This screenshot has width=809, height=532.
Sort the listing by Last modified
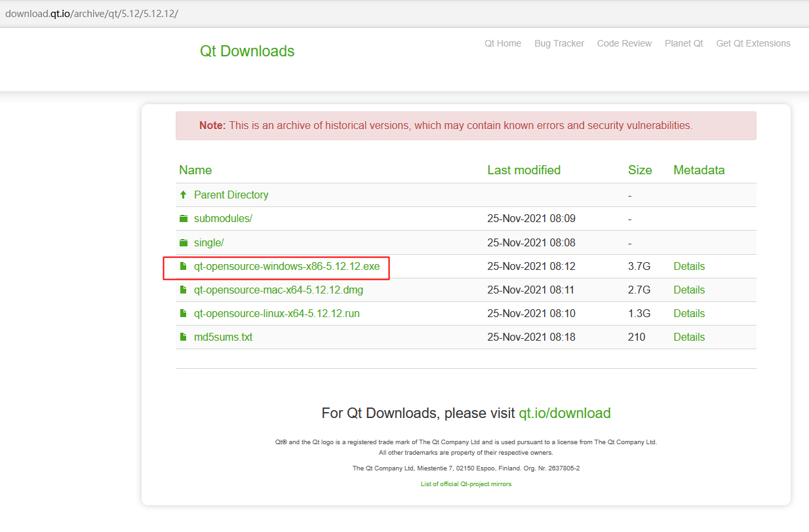click(x=524, y=170)
